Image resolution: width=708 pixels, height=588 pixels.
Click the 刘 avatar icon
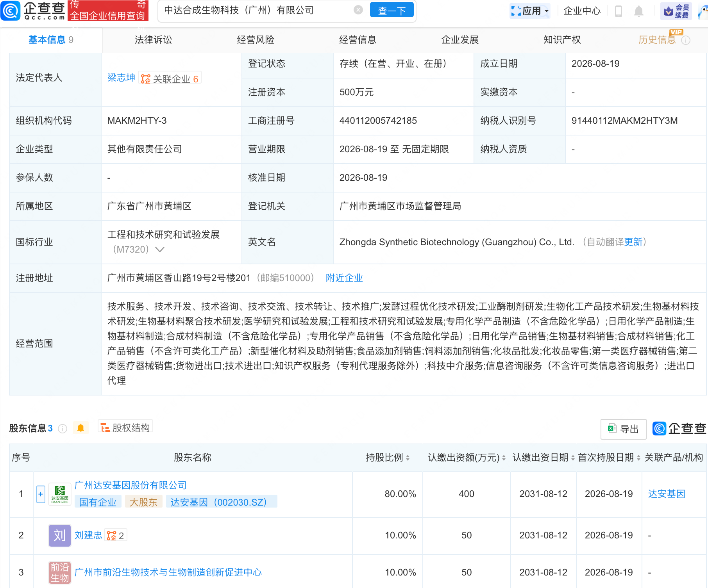click(x=60, y=535)
